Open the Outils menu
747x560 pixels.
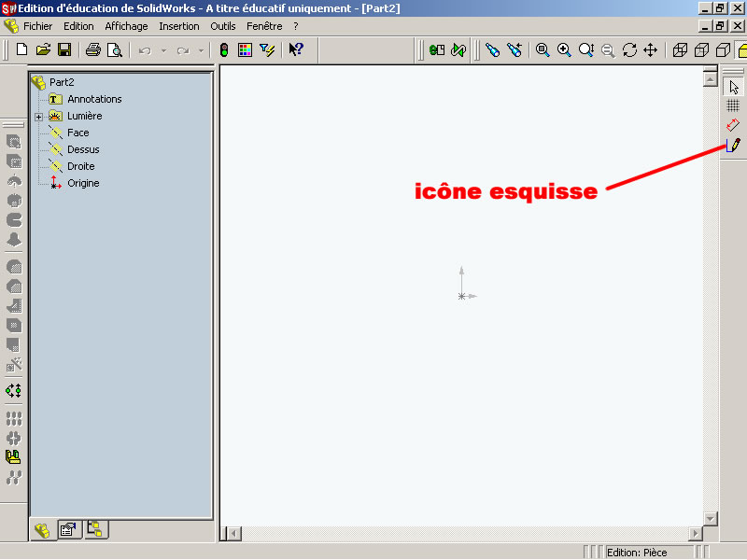tap(223, 26)
